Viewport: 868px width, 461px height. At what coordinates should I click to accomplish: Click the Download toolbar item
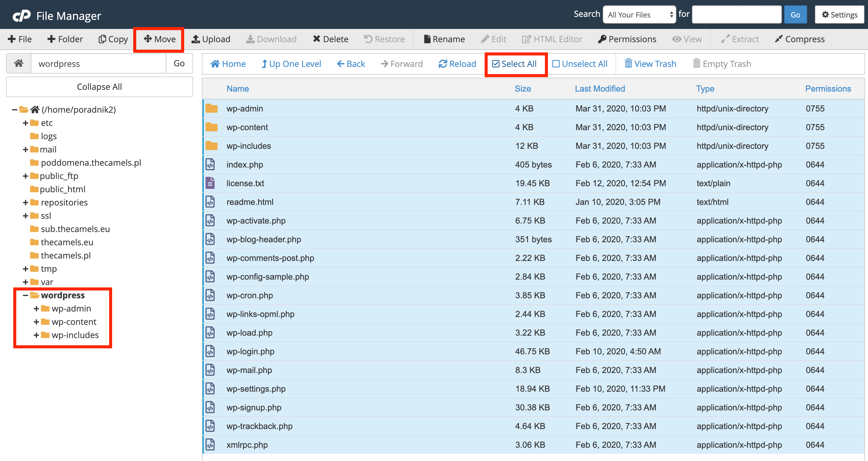coord(271,39)
